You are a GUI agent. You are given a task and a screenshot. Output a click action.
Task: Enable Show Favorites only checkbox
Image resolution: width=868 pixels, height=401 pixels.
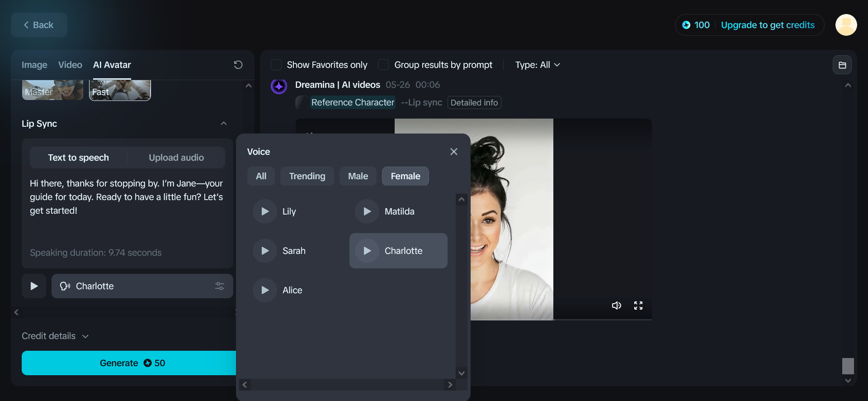pos(276,65)
